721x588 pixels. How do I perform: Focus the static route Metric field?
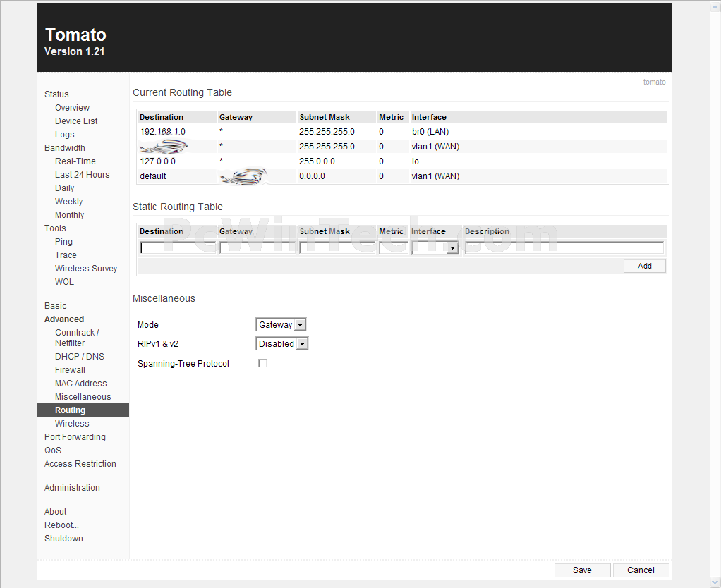point(393,247)
